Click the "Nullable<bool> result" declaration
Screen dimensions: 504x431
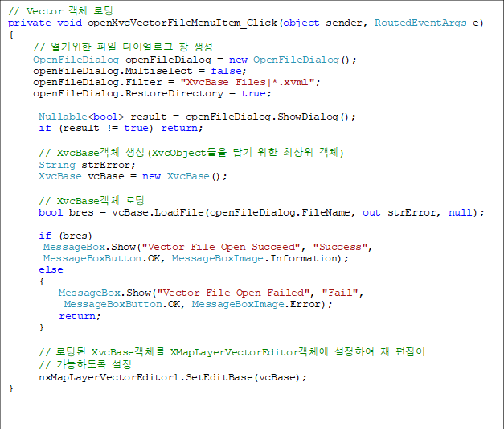(x=103, y=117)
